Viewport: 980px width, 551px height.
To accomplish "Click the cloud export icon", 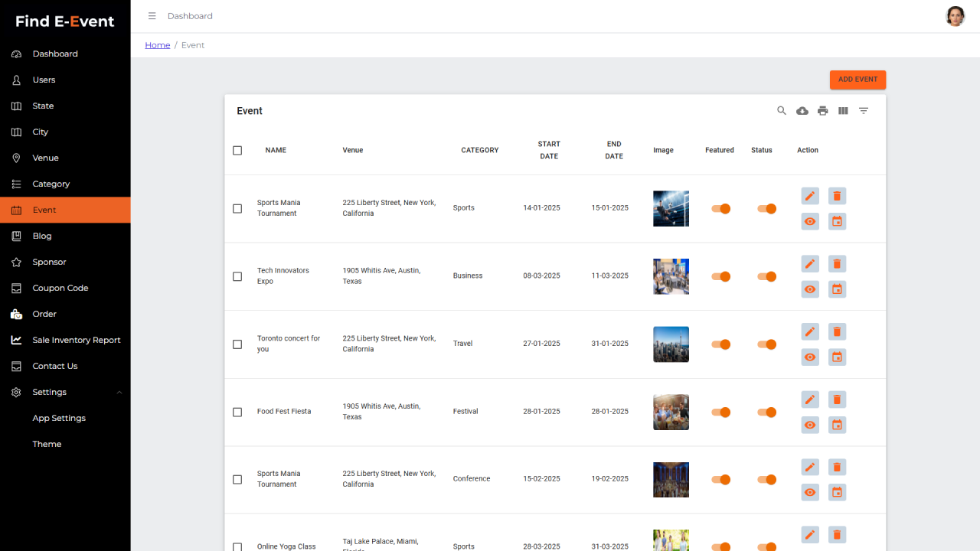I will click(802, 110).
